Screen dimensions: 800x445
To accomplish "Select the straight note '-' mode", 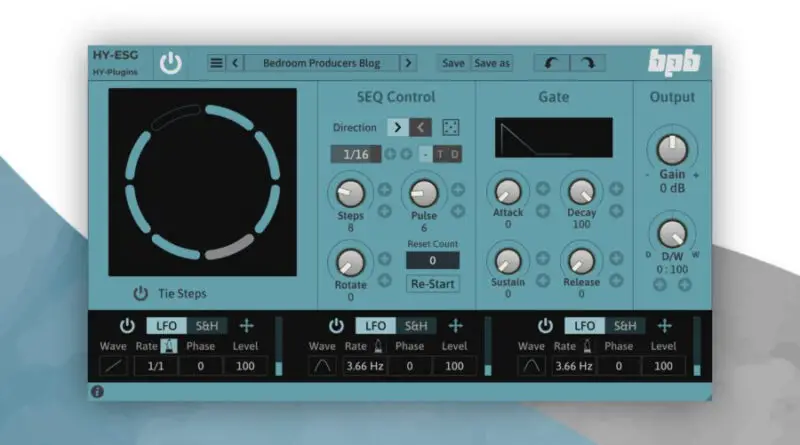I will 426,154.
